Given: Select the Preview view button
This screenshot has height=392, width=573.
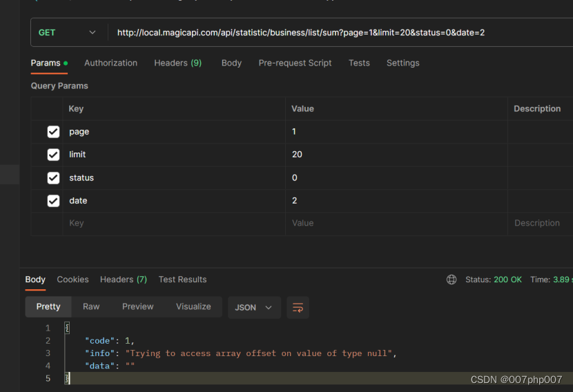Looking at the screenshot, I should pos(138,307).
